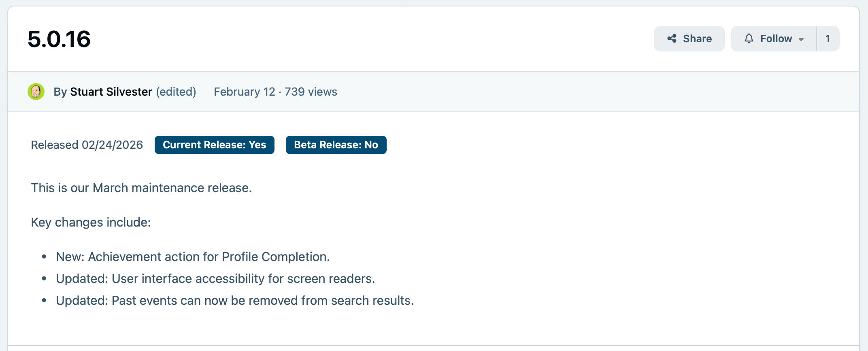Screen dimensions: 868x351
Task: Click the Share button
Action: (x=689, y=39)
